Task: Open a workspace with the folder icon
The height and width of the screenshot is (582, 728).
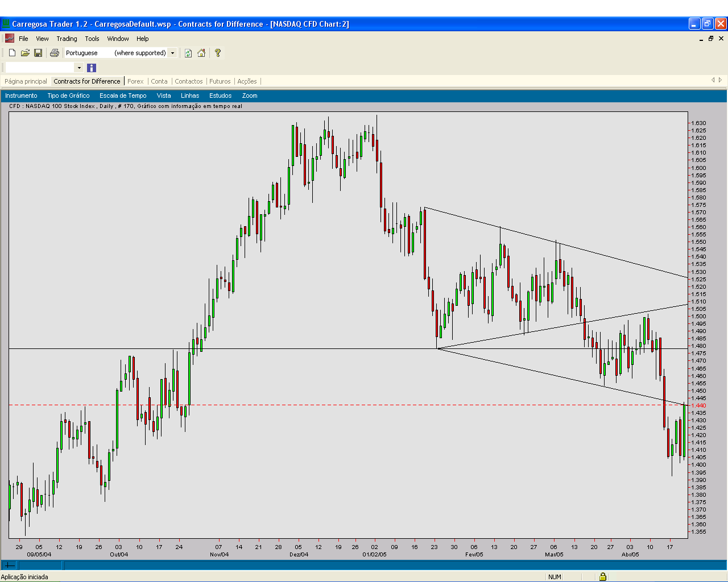Action: click(x=25, y=53)
